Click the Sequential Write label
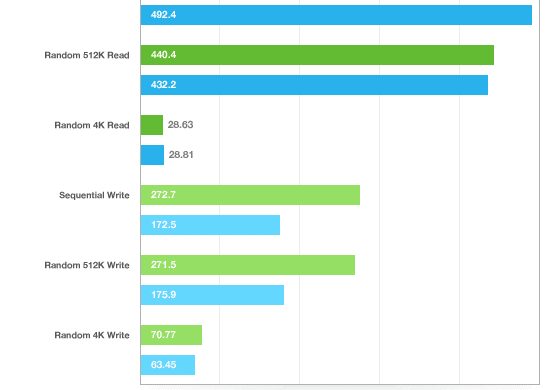Viewport: 560px width, 390px height. click(x=94, y=195)
